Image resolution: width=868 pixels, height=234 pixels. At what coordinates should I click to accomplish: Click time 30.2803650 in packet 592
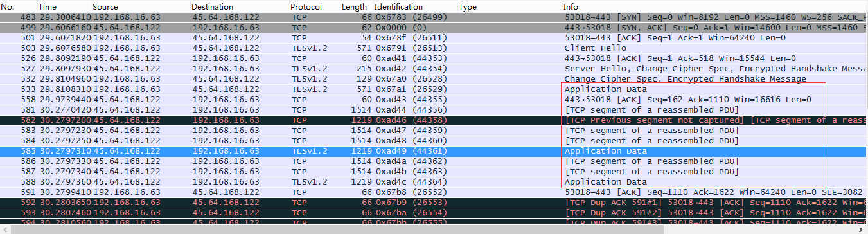click(65, 203)
